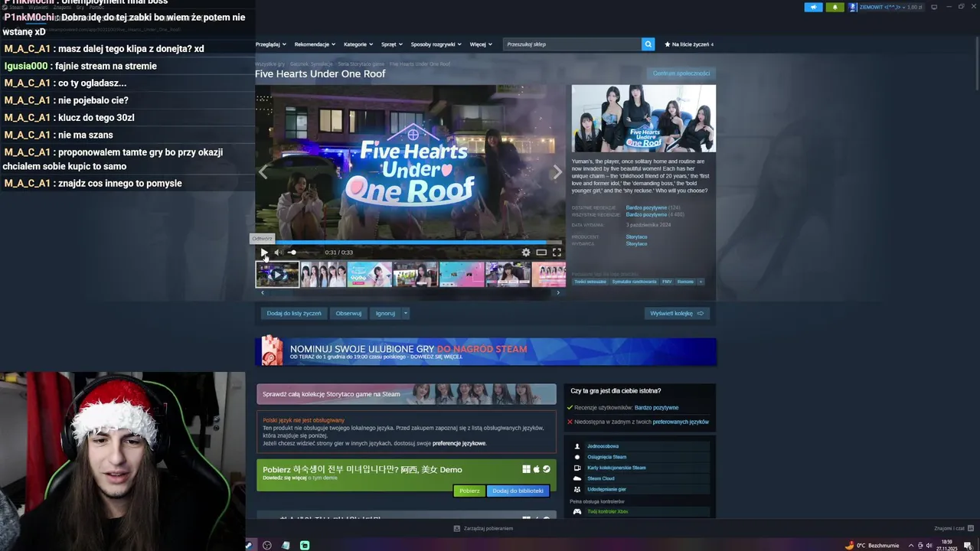Expand the Kategorie menu
The width and height of the screenshot is (980, 551).
click(358, 44)
